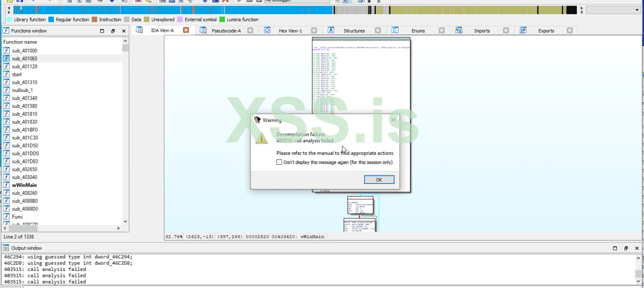Viewport: 644px width, 288px height.
Task: Switch to the Enums tab
Action: pyautogui.click(x=418, y=31)
